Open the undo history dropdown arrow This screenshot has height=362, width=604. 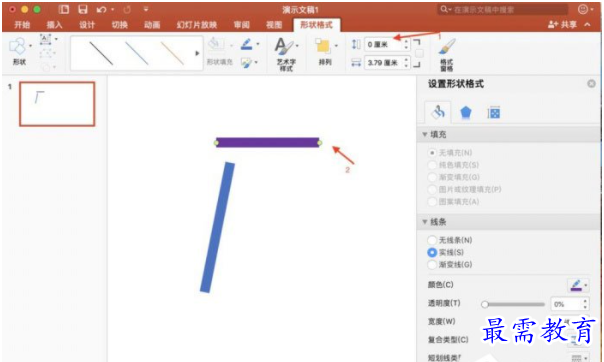point(112,9)
